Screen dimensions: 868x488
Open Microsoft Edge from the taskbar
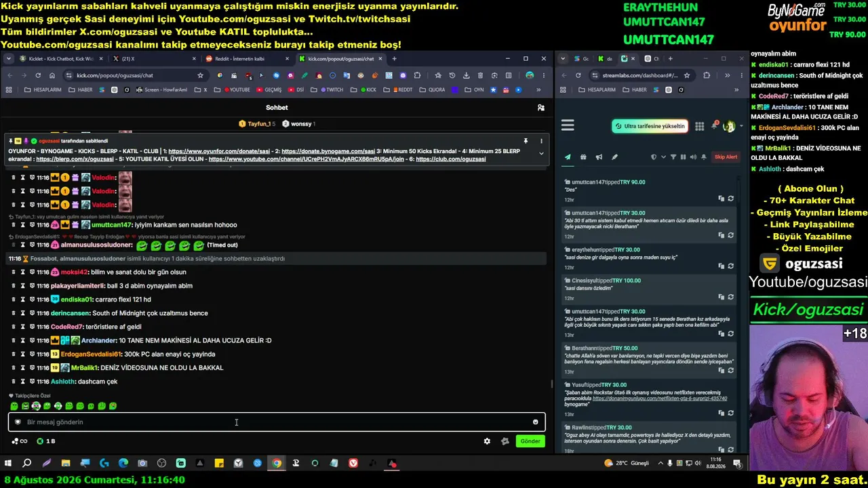pyautogui.click(x=123, y=464)
